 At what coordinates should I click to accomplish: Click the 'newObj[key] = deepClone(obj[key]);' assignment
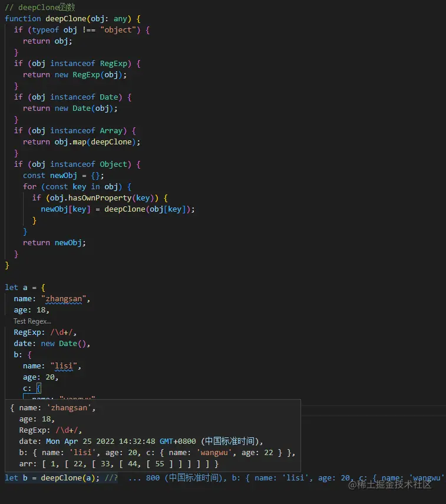(x=118, y=209)
